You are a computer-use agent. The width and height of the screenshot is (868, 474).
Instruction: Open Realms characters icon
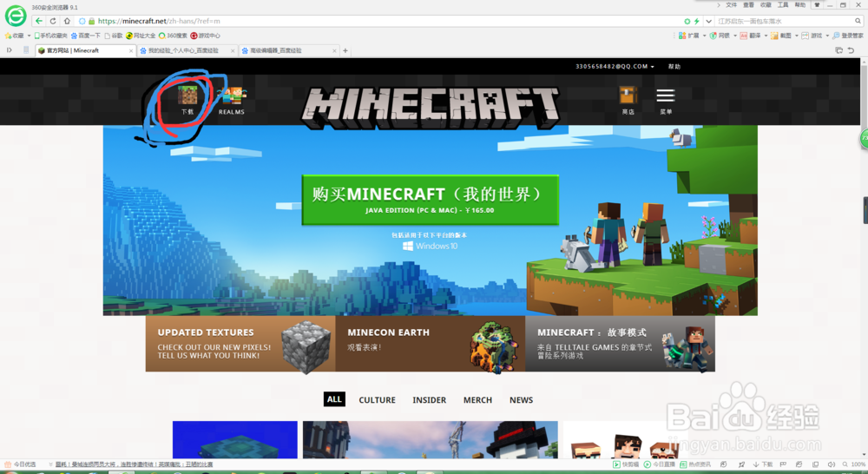pyautogui.click(x=232, y=95)
